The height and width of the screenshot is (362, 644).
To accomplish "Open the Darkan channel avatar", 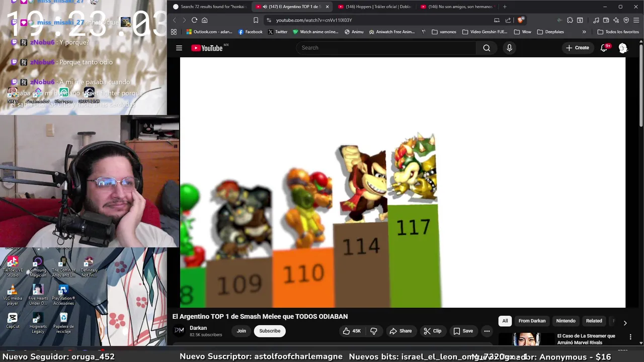I will pos(179,330).
